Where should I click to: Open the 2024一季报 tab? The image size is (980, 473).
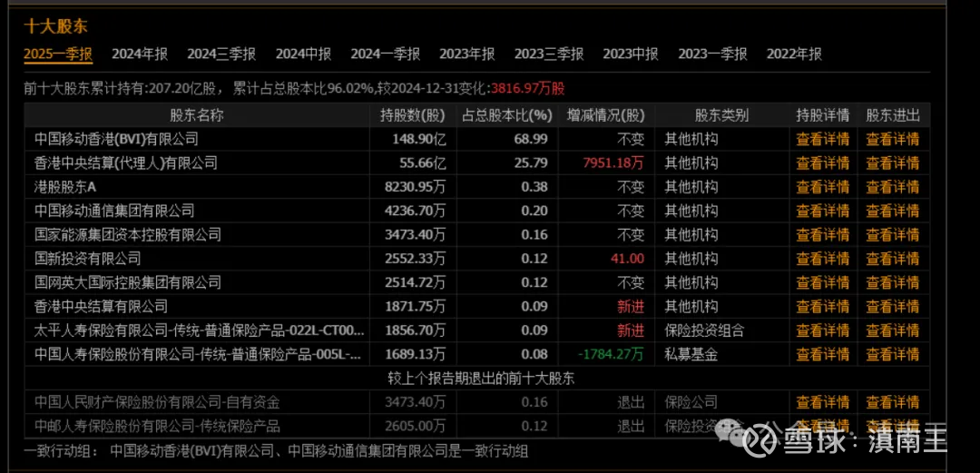click(385, 54)
